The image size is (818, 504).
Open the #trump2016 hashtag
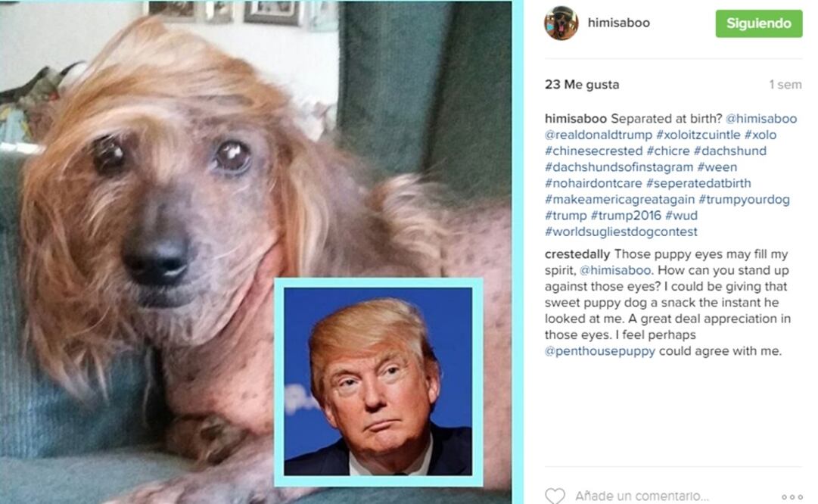point(626,216)
